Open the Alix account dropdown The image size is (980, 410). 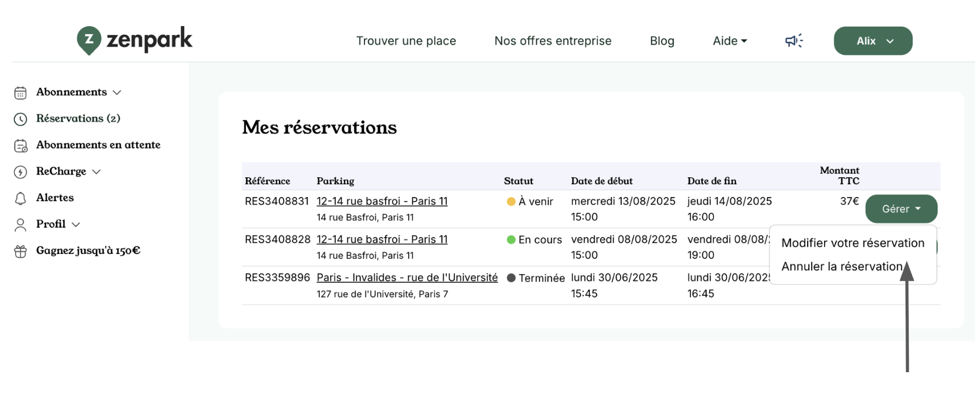click(x=873, y=41)
